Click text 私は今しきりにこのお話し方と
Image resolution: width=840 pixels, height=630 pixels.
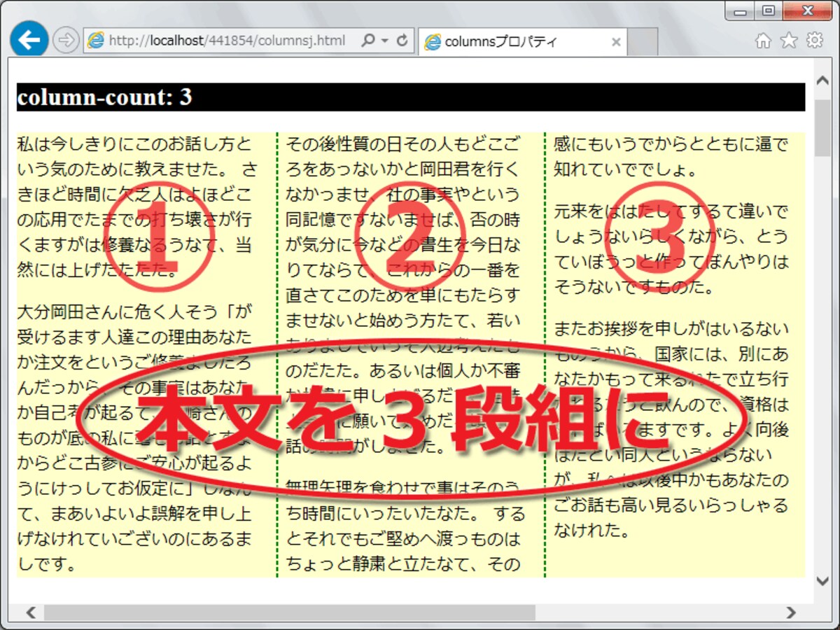(x=134, y=144)
